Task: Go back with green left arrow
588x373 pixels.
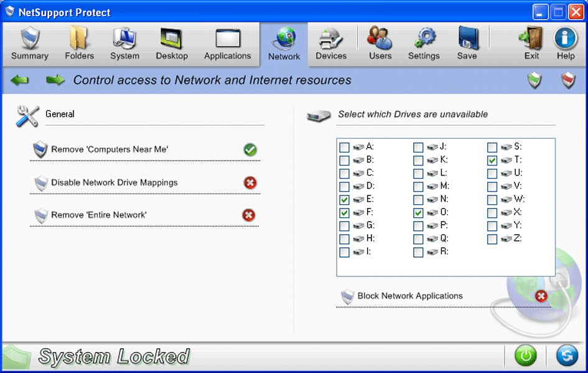Action: tap(19, 80)
